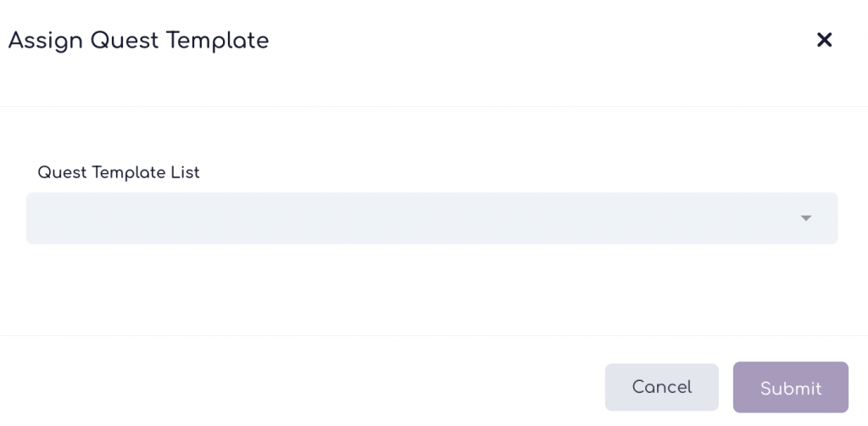
Task: Expand the Quest Template List dropdown arrow
Action: 805,219
